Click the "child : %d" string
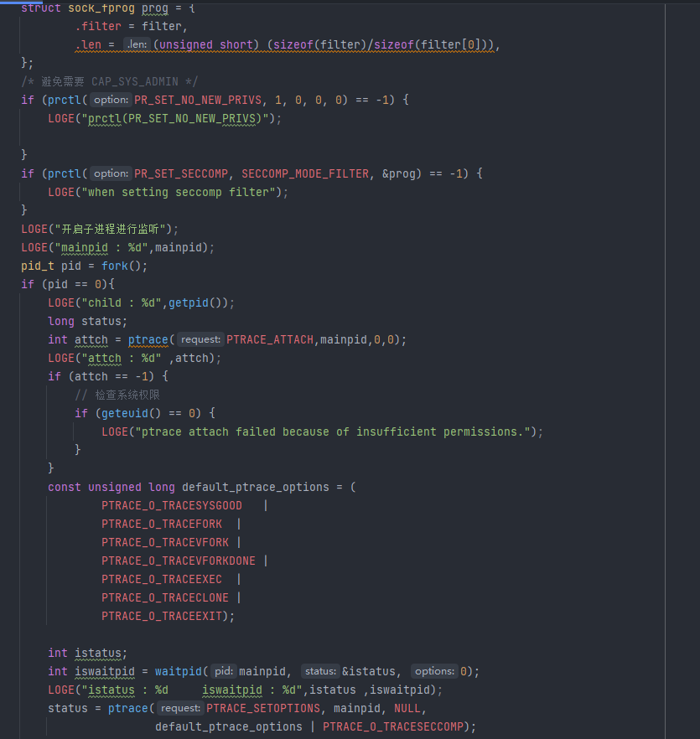The image size is (700, 739). pos(122,303)
